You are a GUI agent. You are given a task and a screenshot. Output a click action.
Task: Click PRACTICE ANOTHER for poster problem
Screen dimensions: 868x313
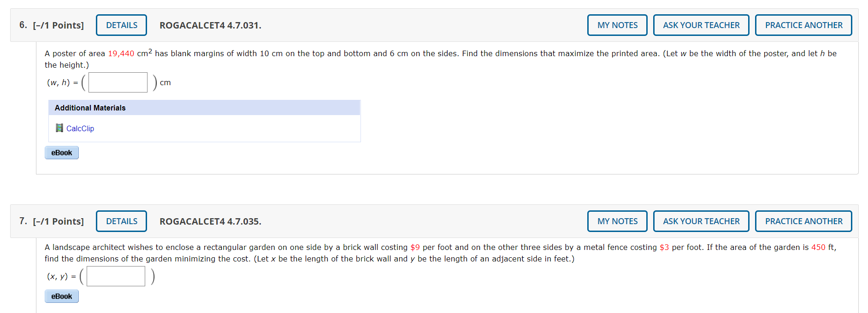pos(803,25)
